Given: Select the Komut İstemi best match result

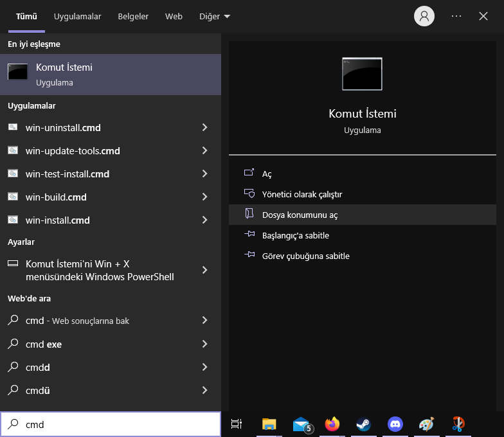Looking at the screenshot, I should click(110, 75).
